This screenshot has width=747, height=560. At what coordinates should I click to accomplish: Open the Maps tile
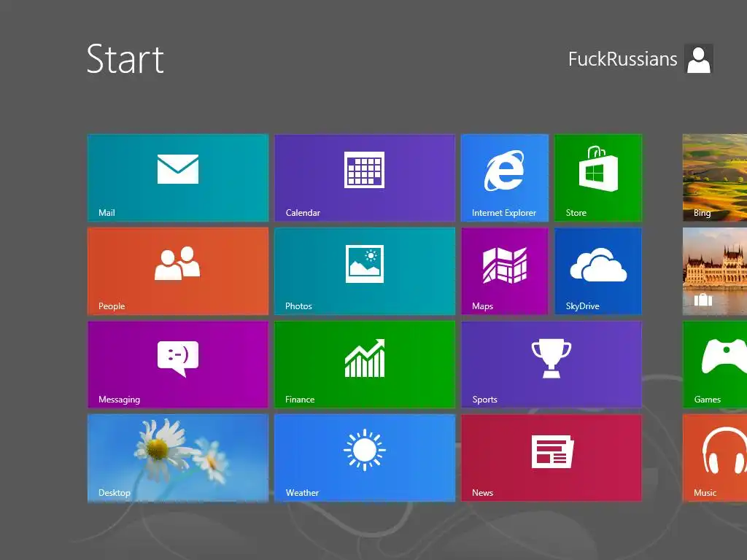point(505,271)
